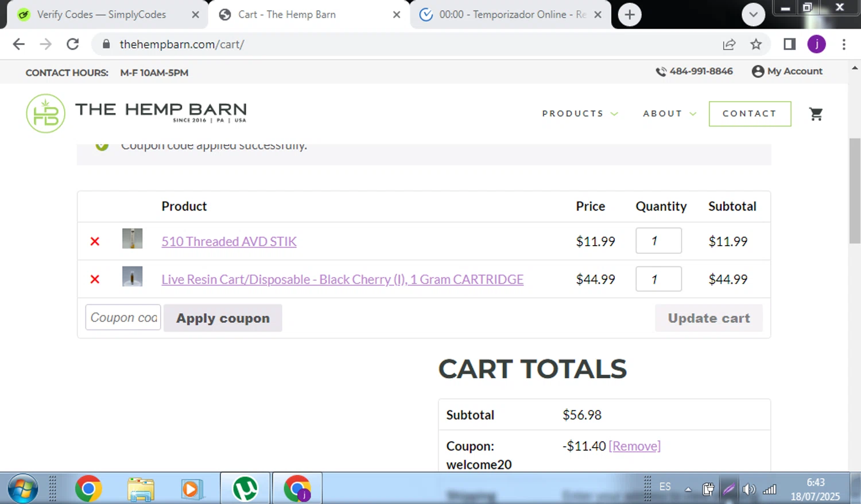Select quantity field for Live Resin Cart
Viewport: 861px width, 504px height.
658,279
